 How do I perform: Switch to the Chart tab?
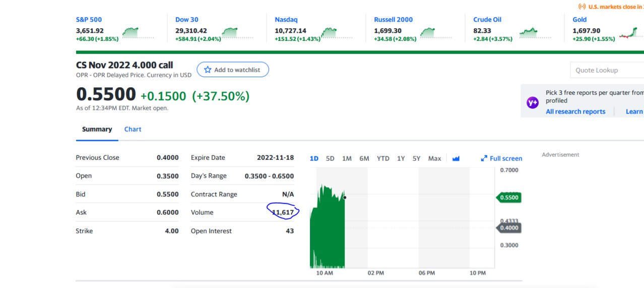click(x=133, y=129)
